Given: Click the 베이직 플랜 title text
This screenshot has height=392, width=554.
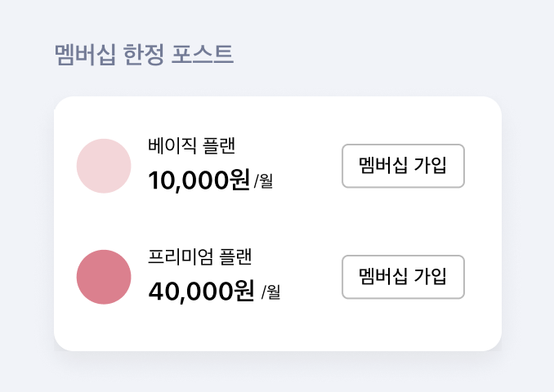Looking at the screenshot, I should (x=191, y=145).
